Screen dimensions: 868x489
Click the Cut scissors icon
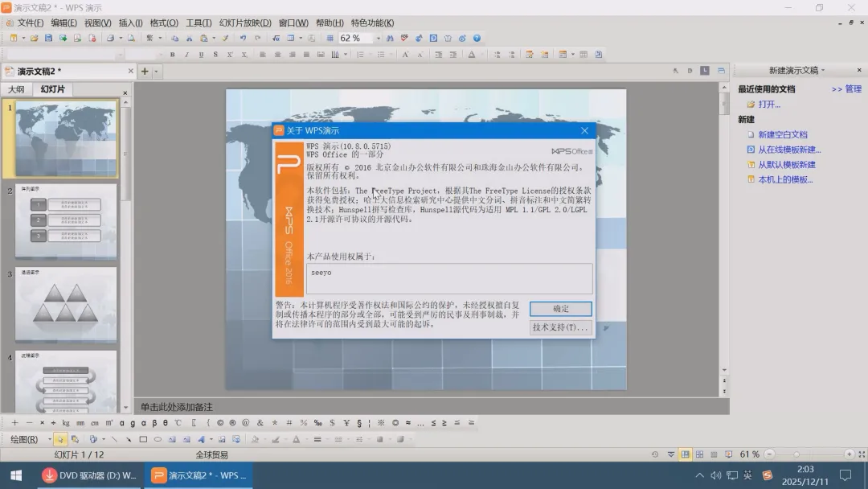coord(190,39)
